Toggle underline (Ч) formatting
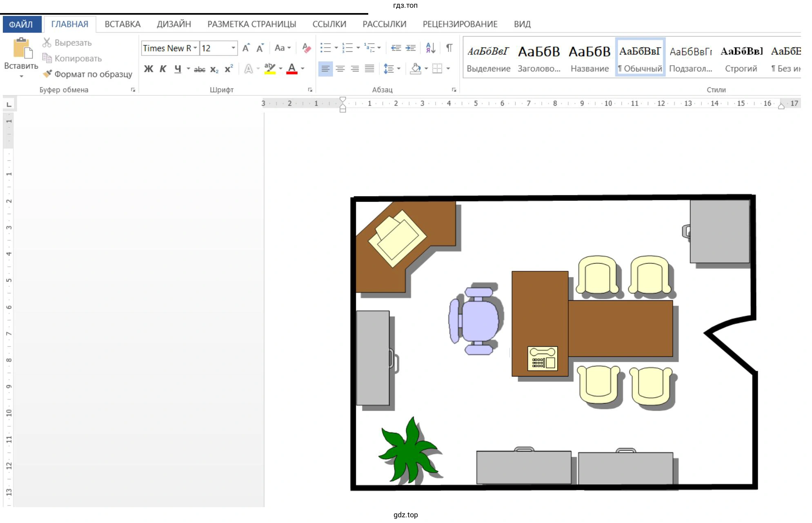812x523 pixels. 178,69
